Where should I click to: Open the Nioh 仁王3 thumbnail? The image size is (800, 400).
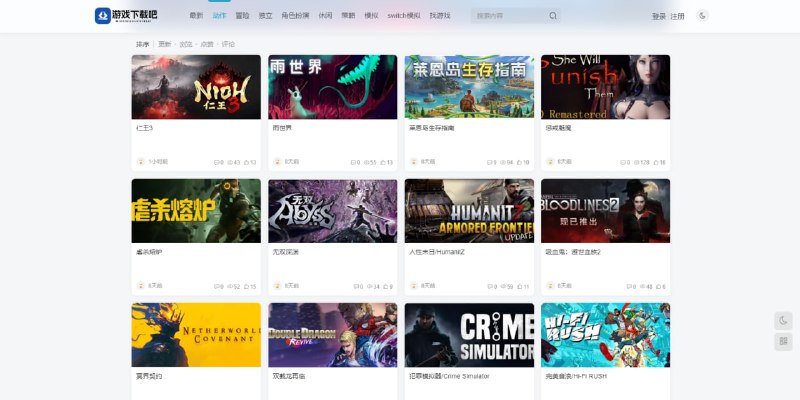coord(196,87)
